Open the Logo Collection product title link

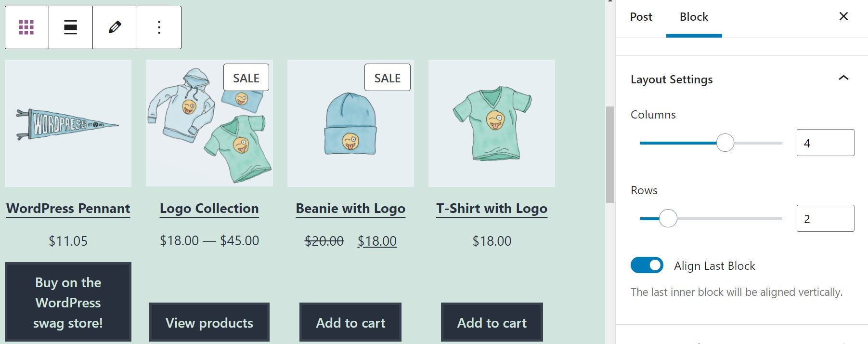pyautogui.click(x=209, y=209)
